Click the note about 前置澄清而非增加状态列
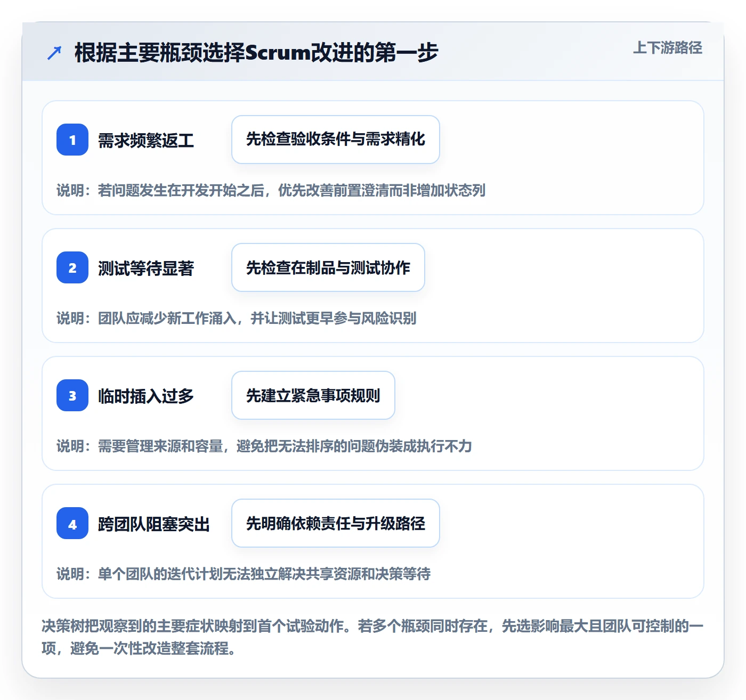Screen dimensions: 746x700 pyautogui.click(x=271, y=191)
